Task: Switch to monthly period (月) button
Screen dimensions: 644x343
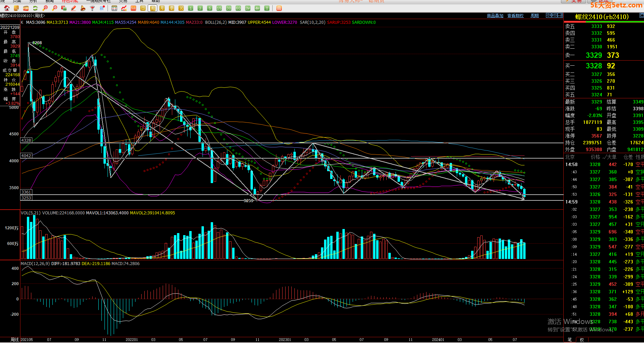Action: (162, 8)
